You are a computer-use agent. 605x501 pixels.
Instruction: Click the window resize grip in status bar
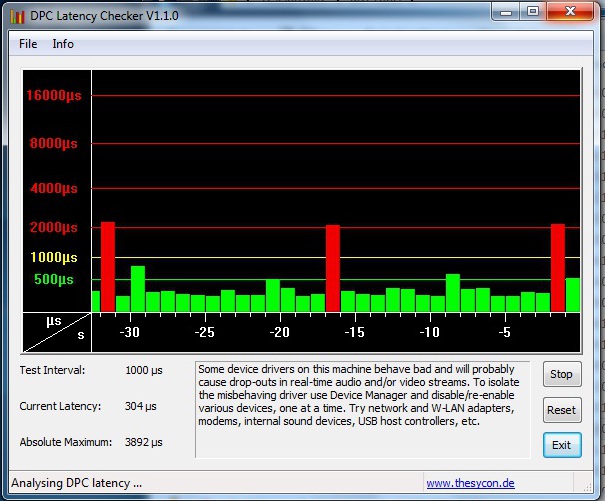[587, 487]
